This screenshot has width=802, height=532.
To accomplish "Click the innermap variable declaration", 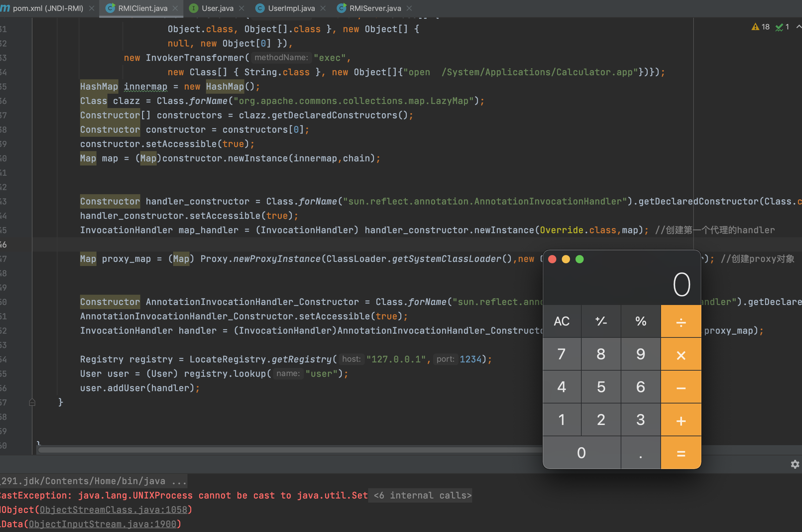I will click(145, 87).
